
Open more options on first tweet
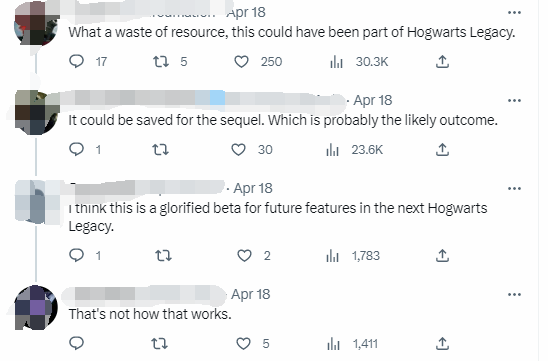514,13
